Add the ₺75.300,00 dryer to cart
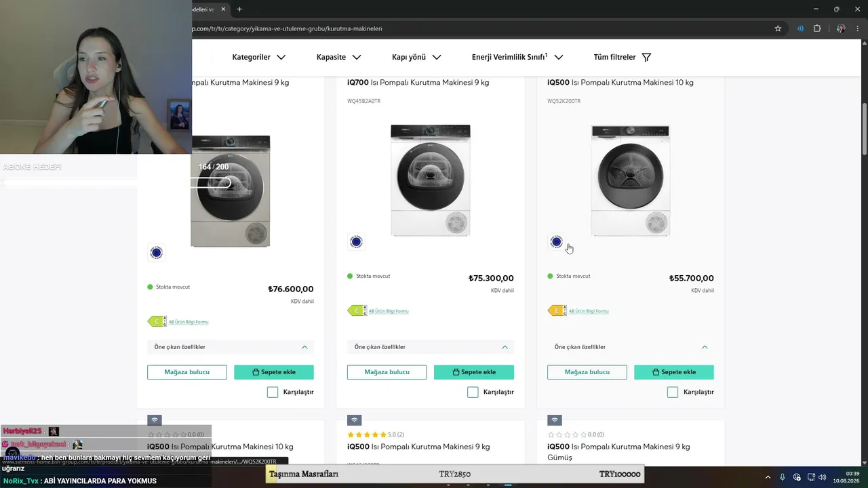The width and height of the screenshot is (868, 488). pyautogui.click(x=474, y=372)
